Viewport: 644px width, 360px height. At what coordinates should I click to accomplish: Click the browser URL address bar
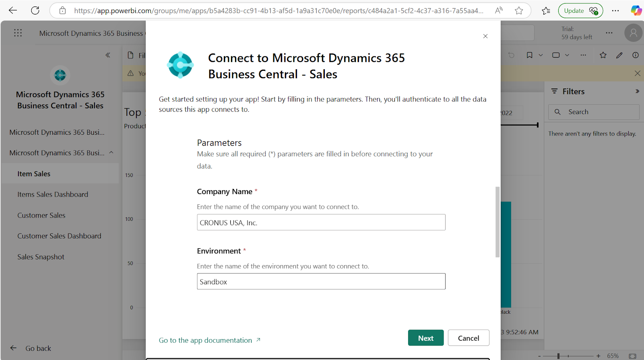click(x=279, y=11)
